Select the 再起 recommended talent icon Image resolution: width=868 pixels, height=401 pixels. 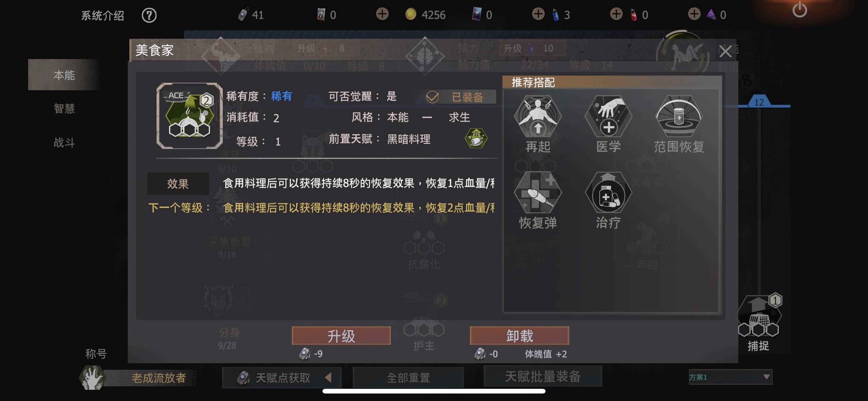pyautogui.click(x=538, y=116)
